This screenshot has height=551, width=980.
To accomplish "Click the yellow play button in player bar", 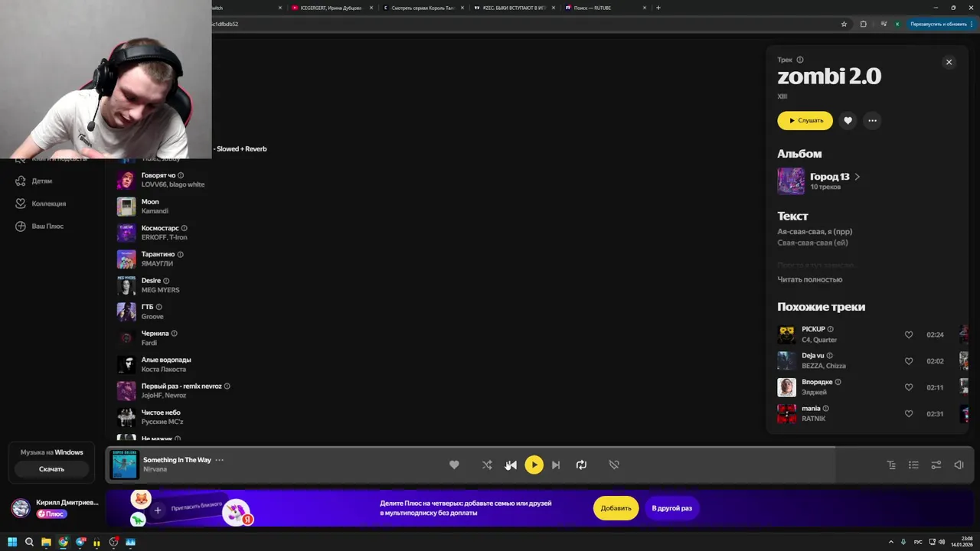I will coord(534,465).
